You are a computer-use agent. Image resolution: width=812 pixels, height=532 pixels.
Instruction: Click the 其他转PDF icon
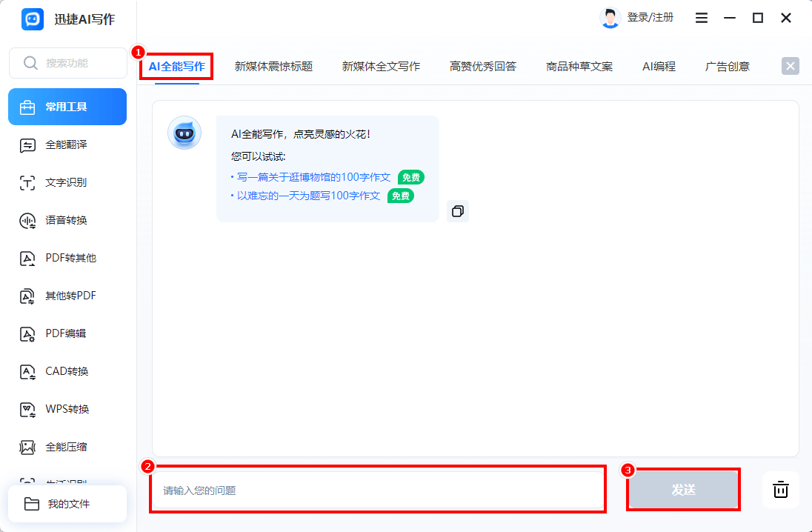click(x=27, y=296)
